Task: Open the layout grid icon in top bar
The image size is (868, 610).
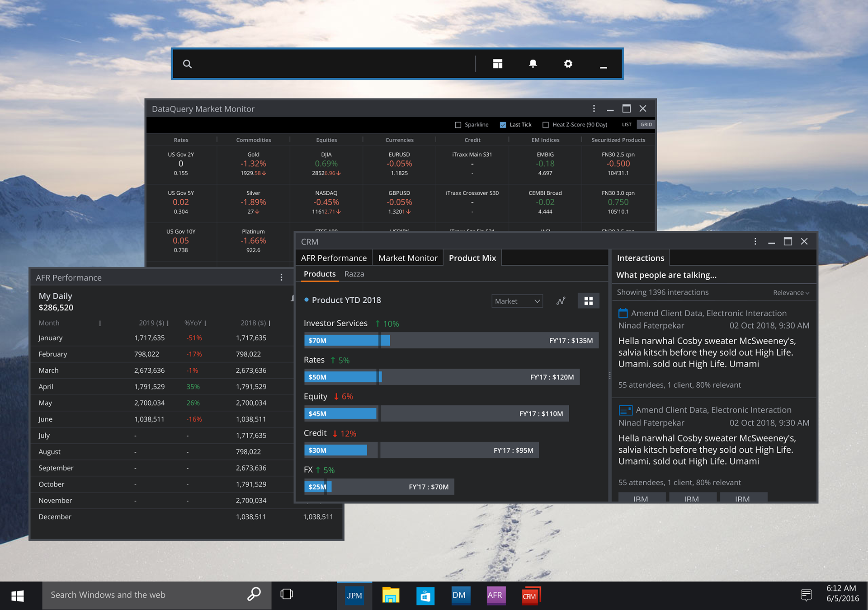Action: [x=498, y=64]
